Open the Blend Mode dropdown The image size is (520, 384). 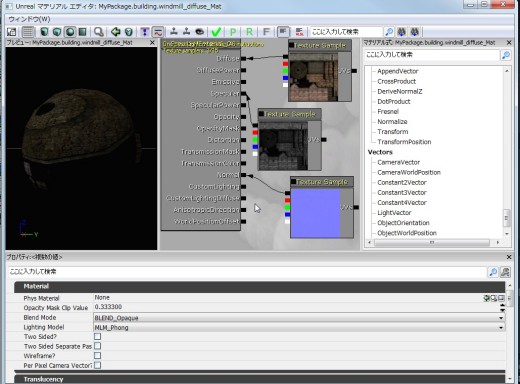click(299, 318)
